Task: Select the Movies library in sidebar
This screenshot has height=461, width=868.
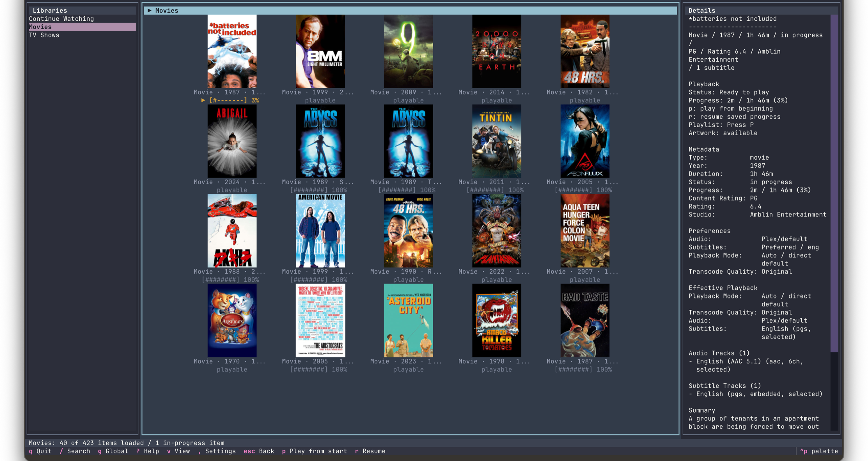Action: click(82, 27)
